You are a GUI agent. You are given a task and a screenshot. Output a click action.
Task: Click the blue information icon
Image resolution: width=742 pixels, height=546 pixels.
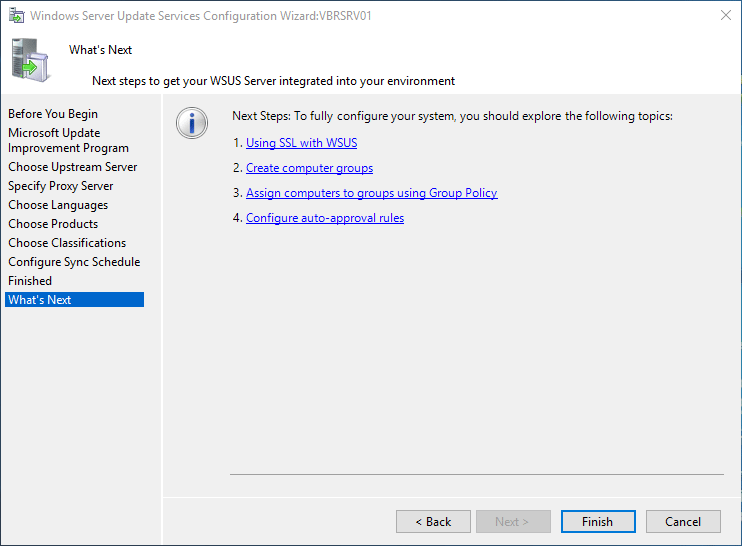pyautogui.click(x=191, y=123)
